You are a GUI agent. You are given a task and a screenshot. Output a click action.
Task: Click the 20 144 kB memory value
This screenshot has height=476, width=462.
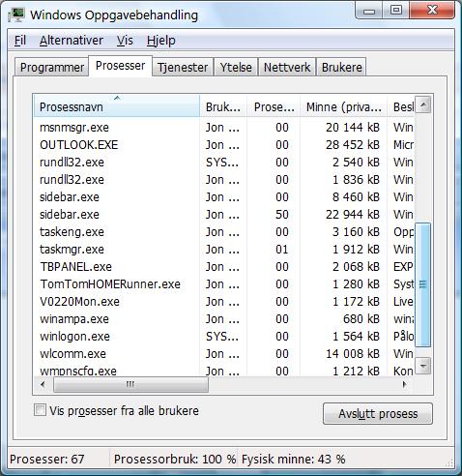(353, 128)
